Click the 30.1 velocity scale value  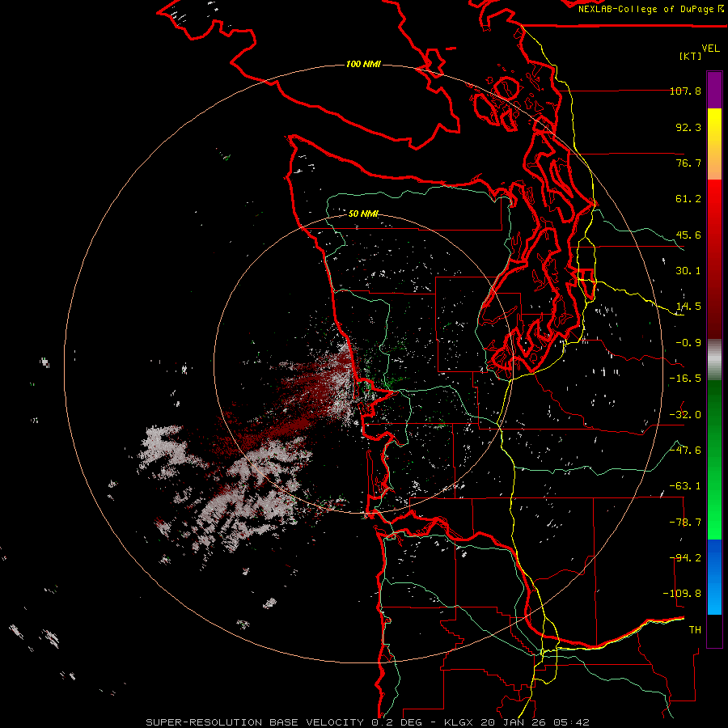[688, 271]
